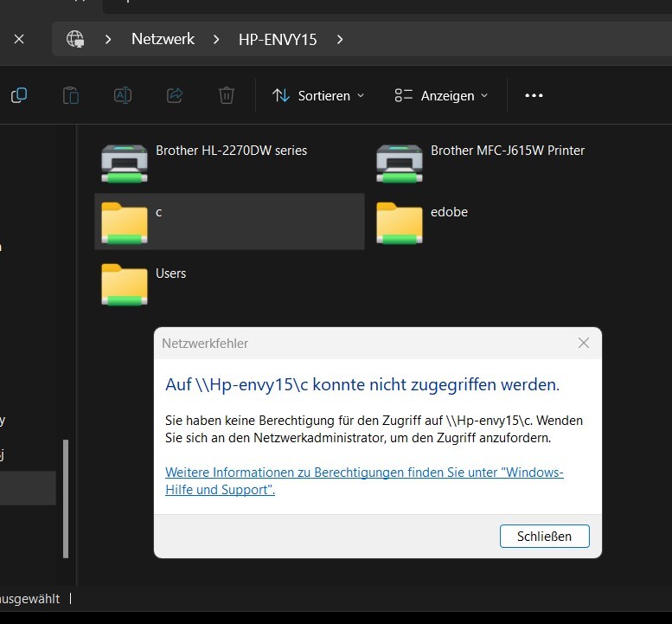Image resolution: width=672 pixels, height=624 pixels.
Task: Select the Users shared folder icon
Action: click(x=125, y=285)
